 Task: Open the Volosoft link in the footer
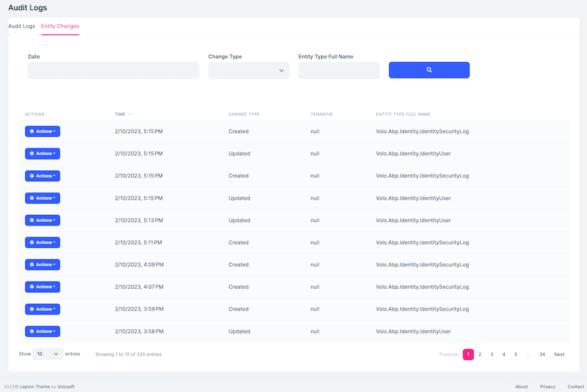tap(66, 386)
